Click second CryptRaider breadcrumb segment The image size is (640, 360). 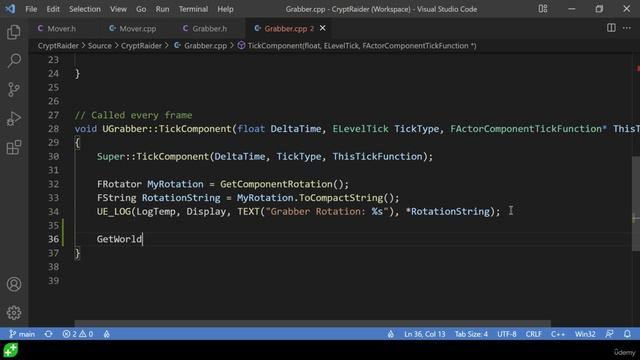tap(141, 46)
